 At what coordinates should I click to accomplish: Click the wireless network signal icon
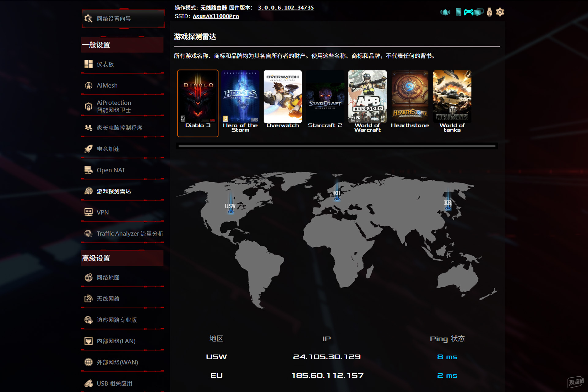tap(89, 299)
